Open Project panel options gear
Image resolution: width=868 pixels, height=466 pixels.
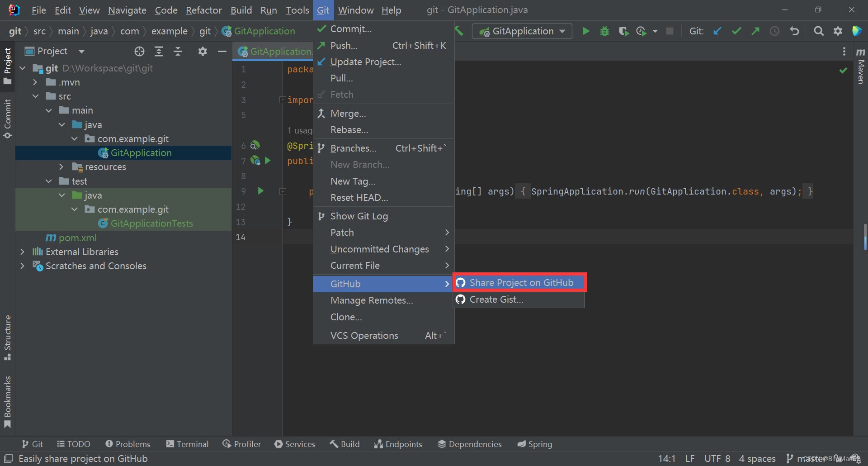click(203, 52)
